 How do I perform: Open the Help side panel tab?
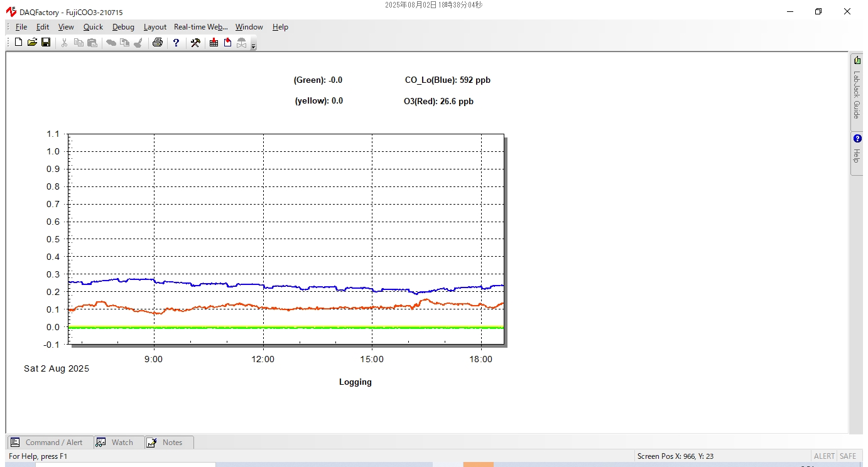click(857, 153)
